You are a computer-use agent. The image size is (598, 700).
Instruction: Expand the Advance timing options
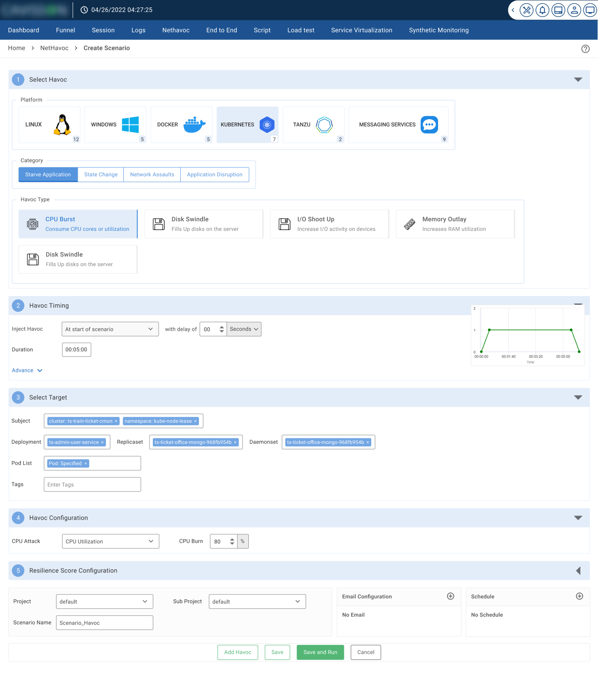(x=27, y=370)
